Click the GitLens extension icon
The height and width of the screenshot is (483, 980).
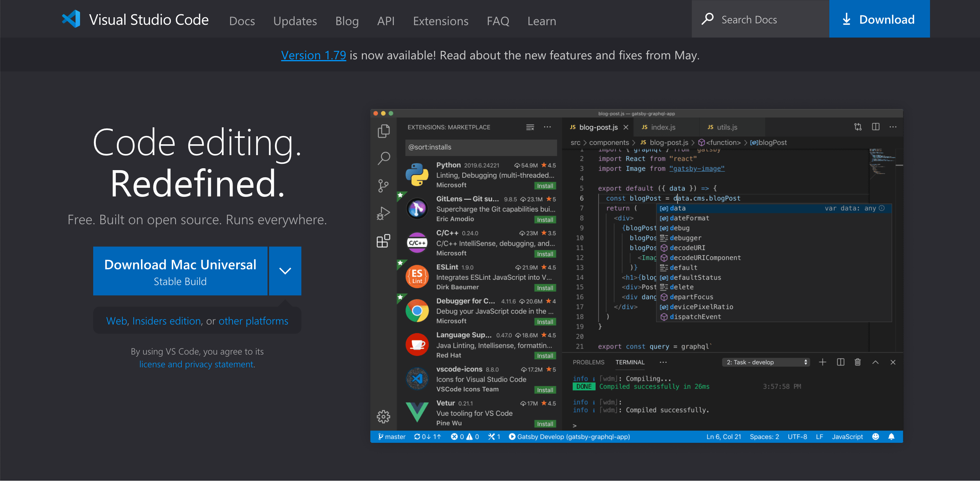(x=417, y=209)
